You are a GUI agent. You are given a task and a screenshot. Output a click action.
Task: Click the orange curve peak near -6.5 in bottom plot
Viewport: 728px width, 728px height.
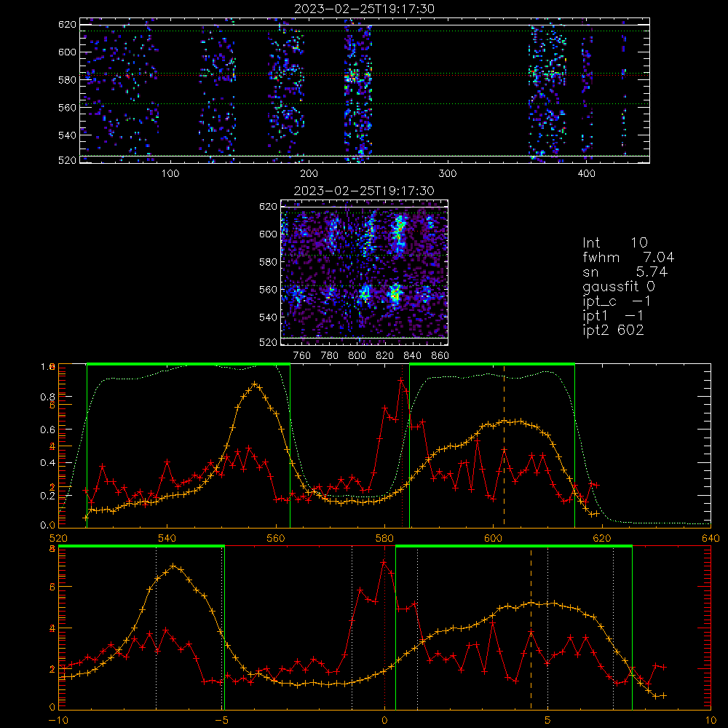(173, 566)
